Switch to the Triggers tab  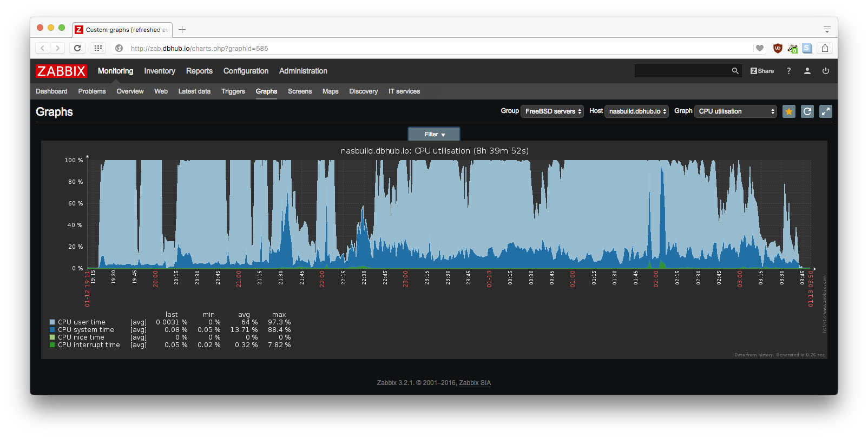click(233, 91)
